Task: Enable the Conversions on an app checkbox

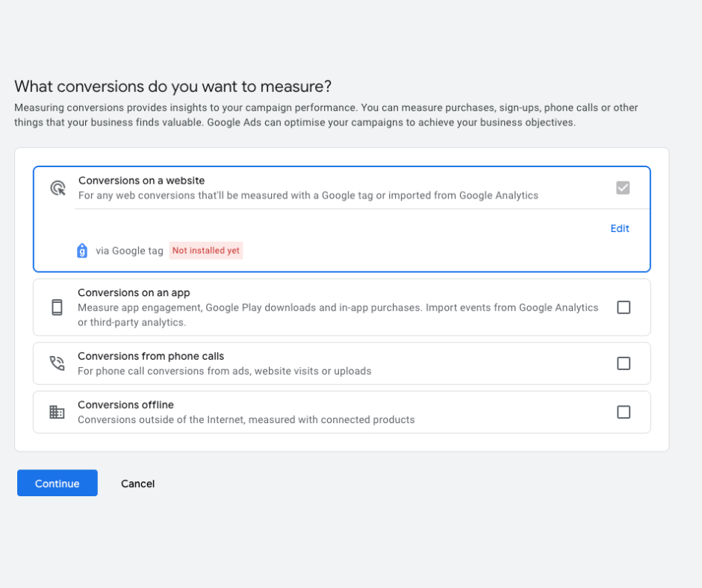Action: tap(624, 307)
